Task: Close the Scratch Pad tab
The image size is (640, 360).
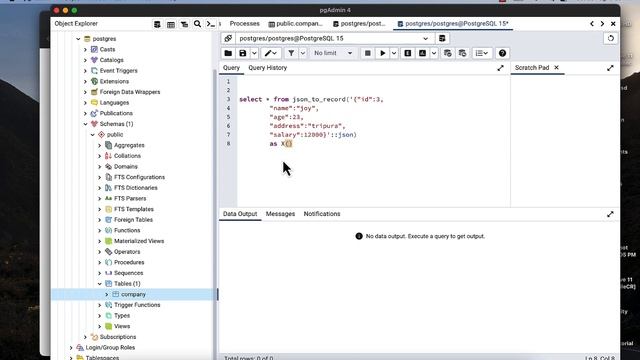Action: [x=556, y=68]
